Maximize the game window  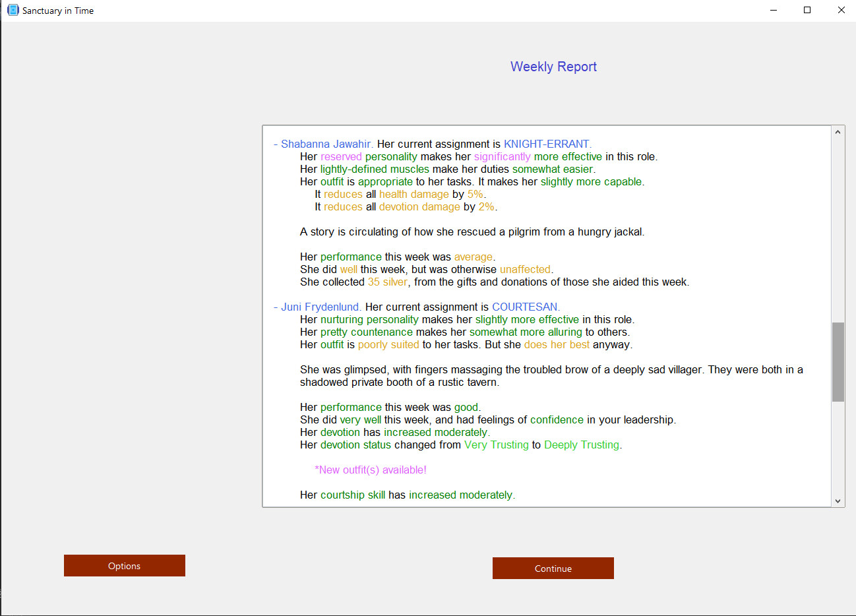tap(807, 10)
